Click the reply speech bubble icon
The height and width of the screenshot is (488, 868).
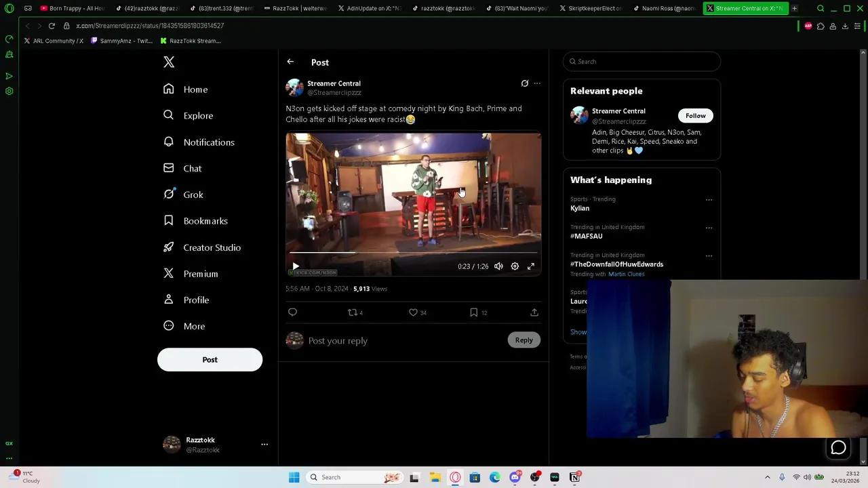pos(293,312)
